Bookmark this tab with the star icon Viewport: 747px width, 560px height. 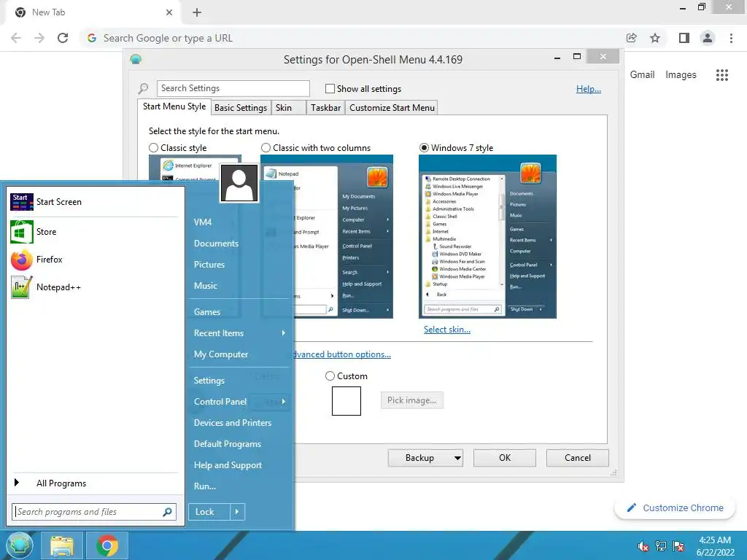[x=655, y=38]
